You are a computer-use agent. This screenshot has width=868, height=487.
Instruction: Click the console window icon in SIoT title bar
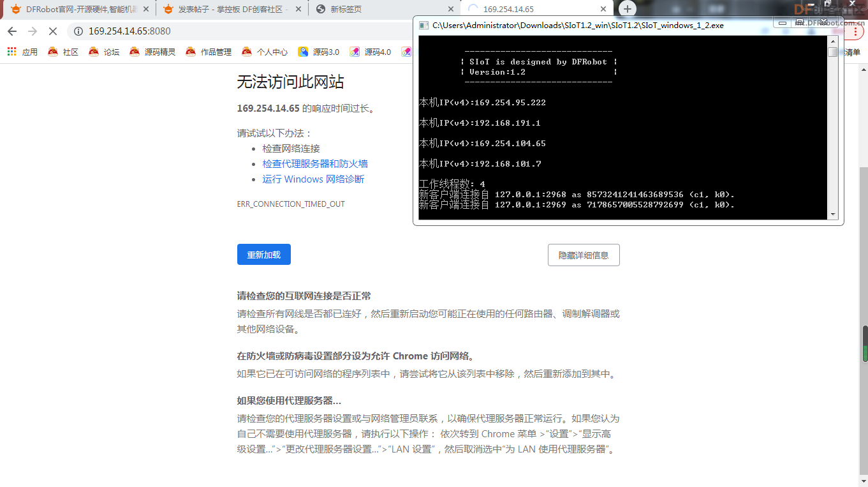(x=423, y=26)
